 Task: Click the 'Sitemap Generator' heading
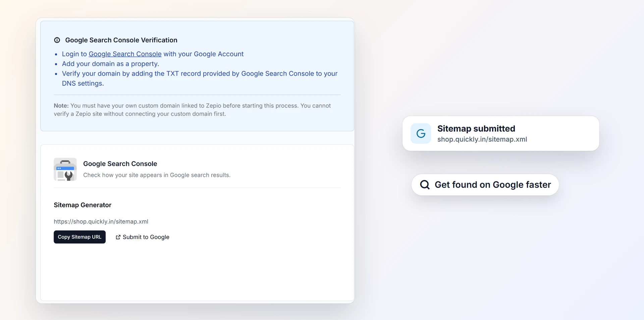pos(83,205)
